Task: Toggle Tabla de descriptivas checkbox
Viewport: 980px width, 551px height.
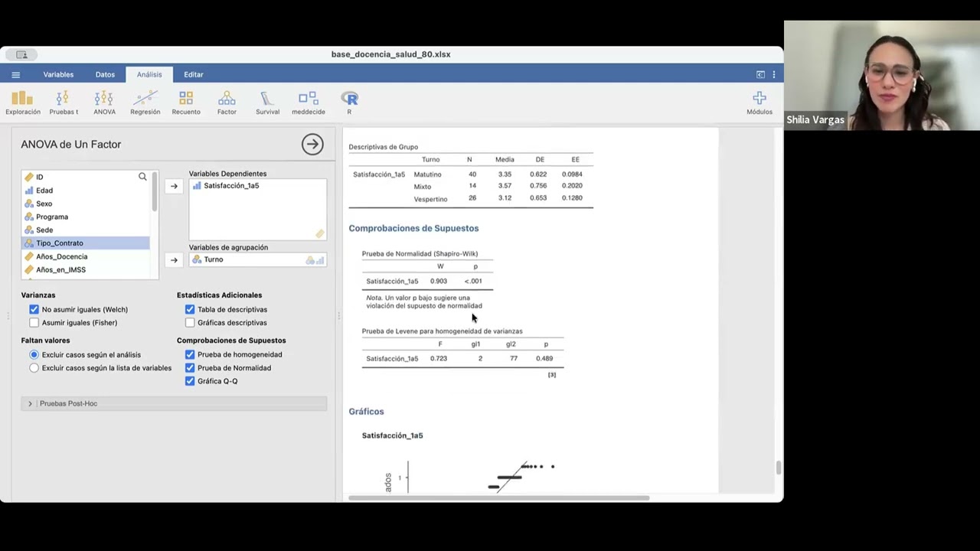Action: click(190, 309)
